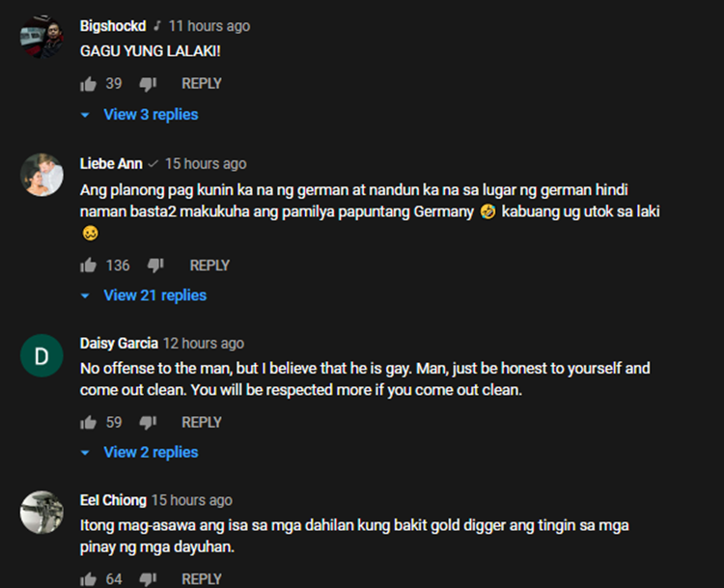Like Daisy Garcia's comment

pyautogui.click(x=88, y=422)
